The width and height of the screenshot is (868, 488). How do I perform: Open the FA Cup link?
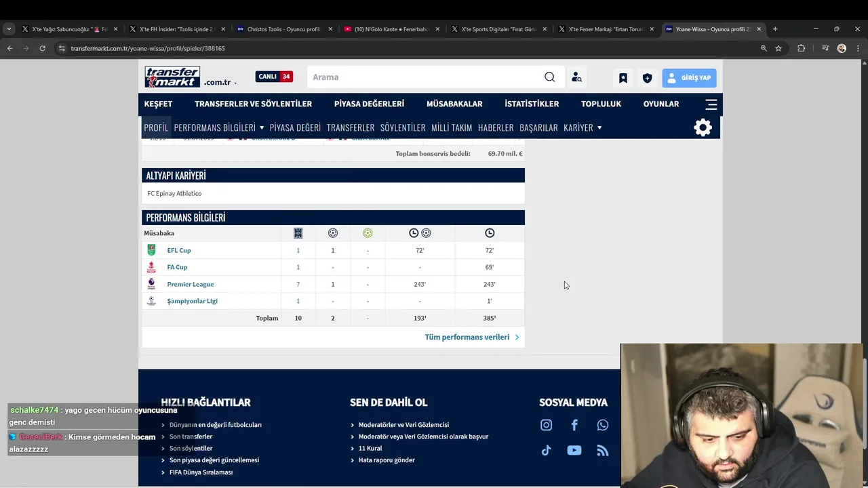[x=177, y=267]
